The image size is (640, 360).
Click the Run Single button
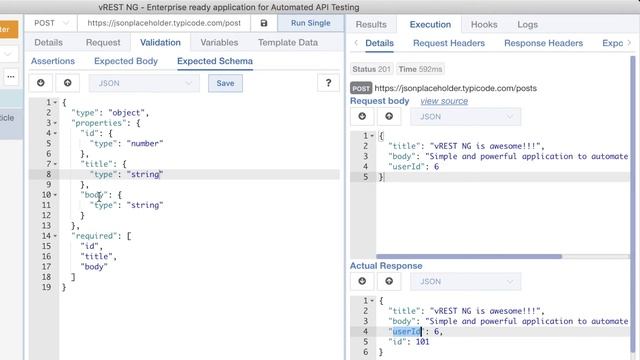[311, 23]
